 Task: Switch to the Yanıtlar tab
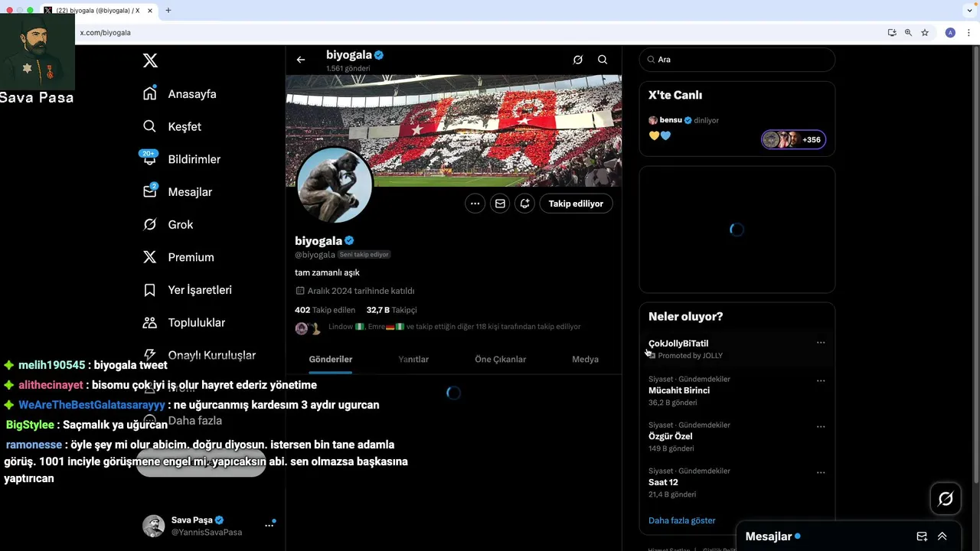click(x=413, y=359)
